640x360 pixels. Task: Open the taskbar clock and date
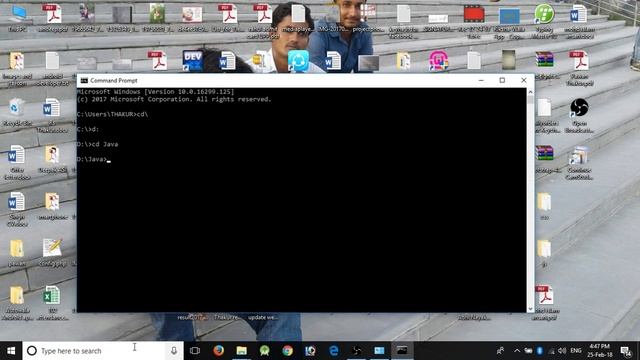tap(600, 351)
